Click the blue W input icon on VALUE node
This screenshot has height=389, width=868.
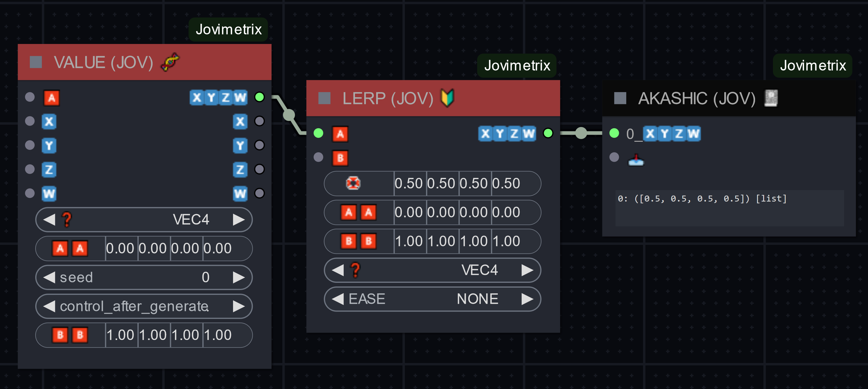click(49, 193)
